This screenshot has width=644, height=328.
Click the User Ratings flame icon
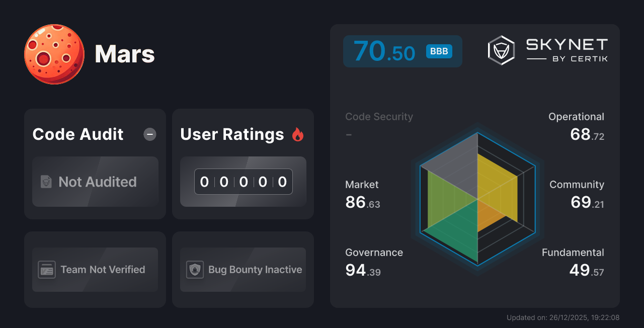point(298,134)
